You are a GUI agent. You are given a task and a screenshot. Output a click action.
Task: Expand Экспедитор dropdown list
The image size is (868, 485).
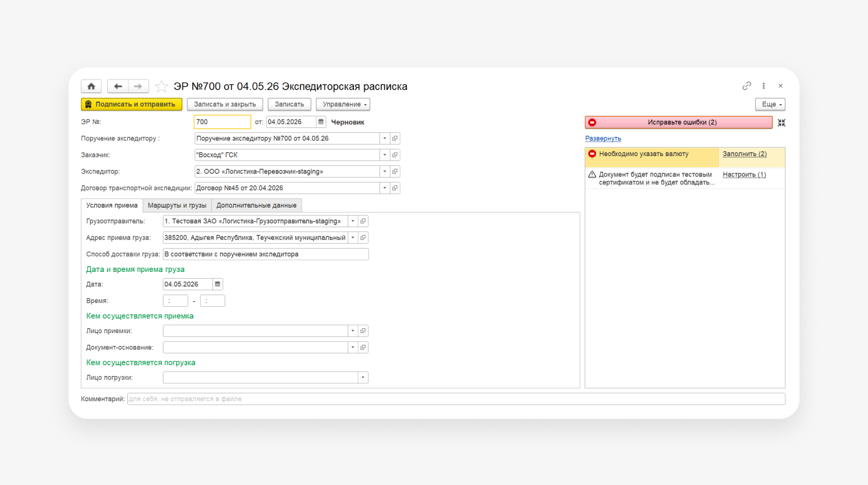coord(384,171)
